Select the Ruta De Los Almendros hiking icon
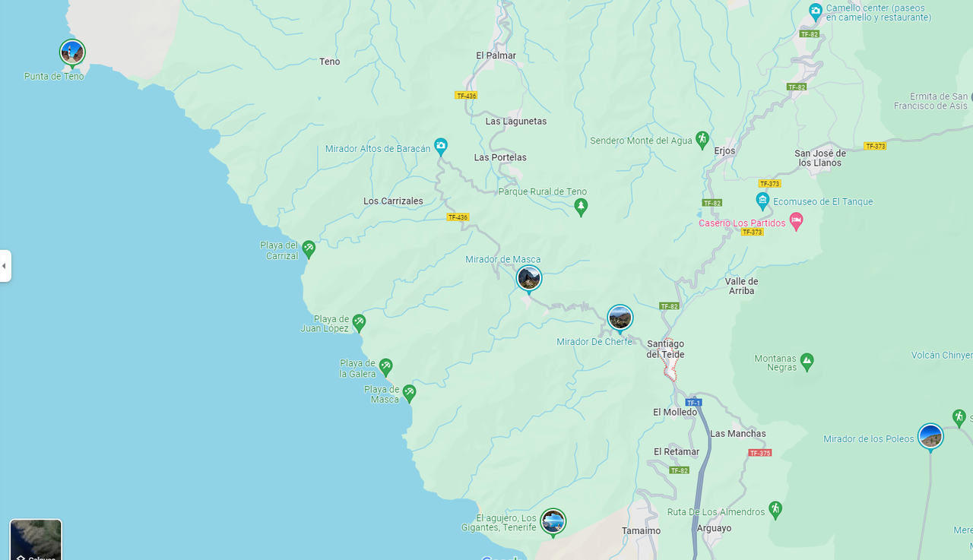This screenshot has height=560, width=973. click(x=775, y=510)
